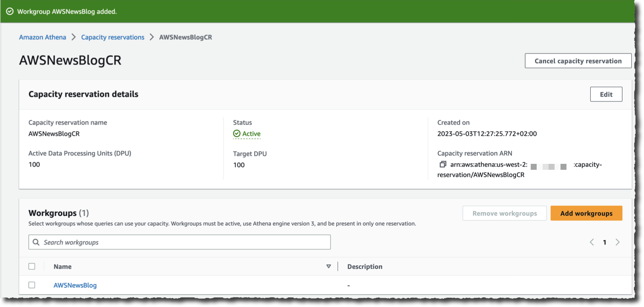This screenshot has height=307, width=644.
Task: Click Remove workgroups button
Action: [x=504, y=213]
